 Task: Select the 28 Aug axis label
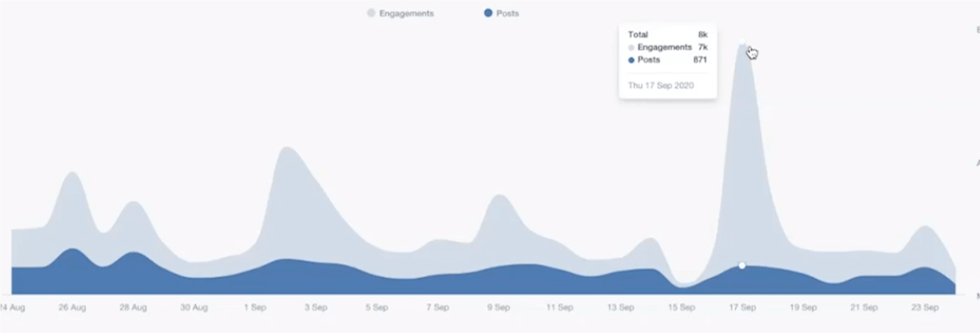coord(133,307)
